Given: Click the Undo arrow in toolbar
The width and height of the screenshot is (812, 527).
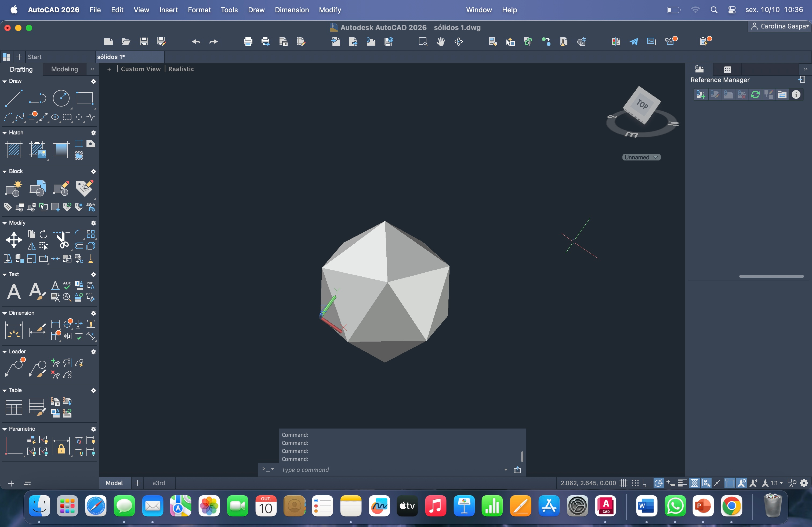Looking at the screenshot, I should (196, 42).
